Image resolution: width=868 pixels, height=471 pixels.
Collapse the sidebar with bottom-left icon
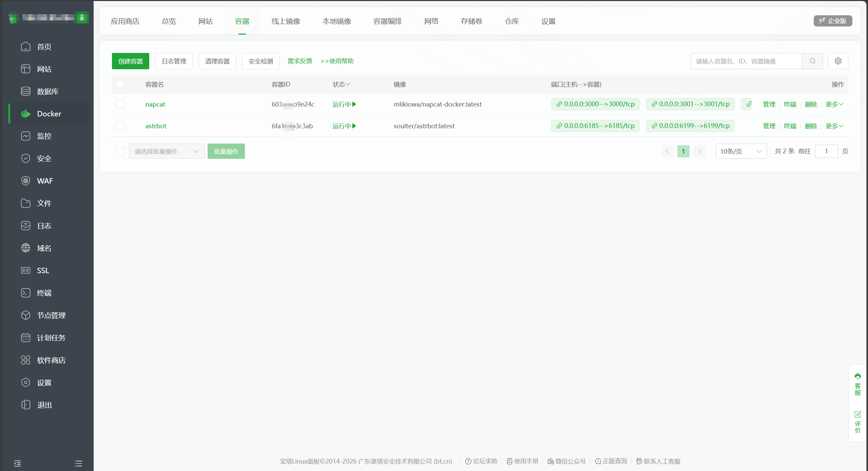(17, 463)
